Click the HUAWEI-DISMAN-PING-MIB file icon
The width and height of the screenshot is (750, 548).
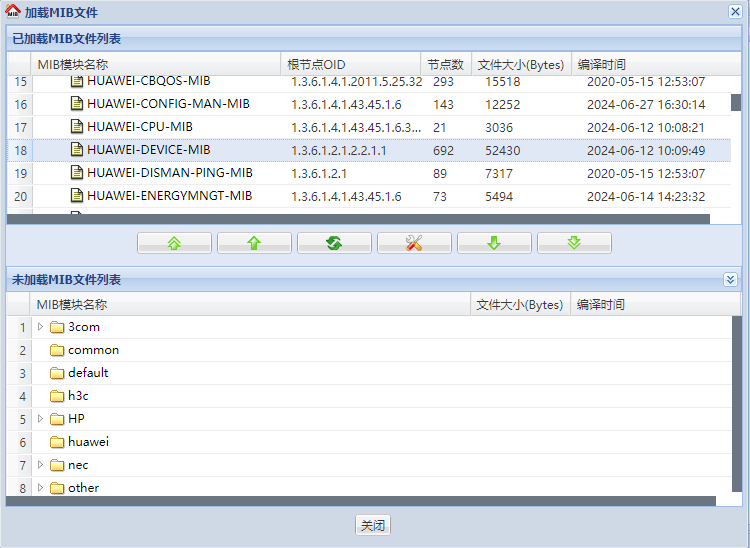click(77, 172)
